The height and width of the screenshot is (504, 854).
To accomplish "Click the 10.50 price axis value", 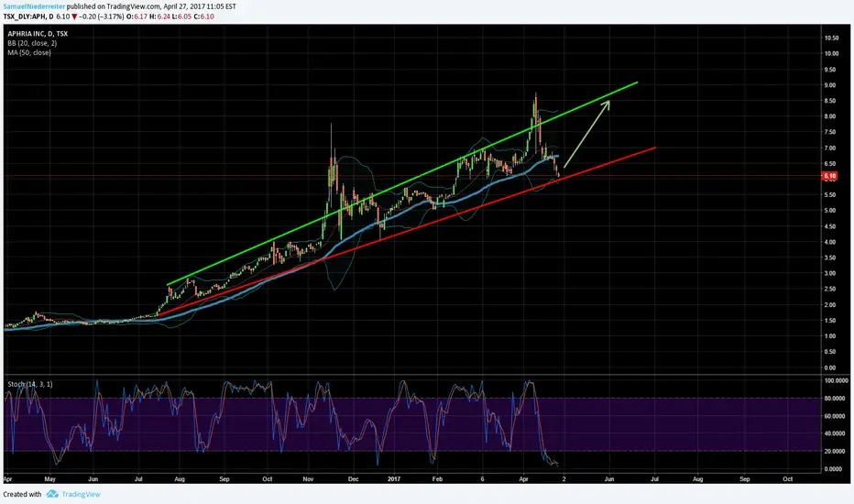I will [x=831, y=38].
